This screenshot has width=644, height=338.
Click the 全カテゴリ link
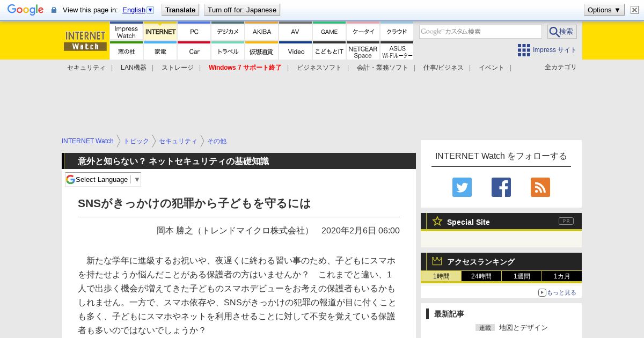coord(560,67)
